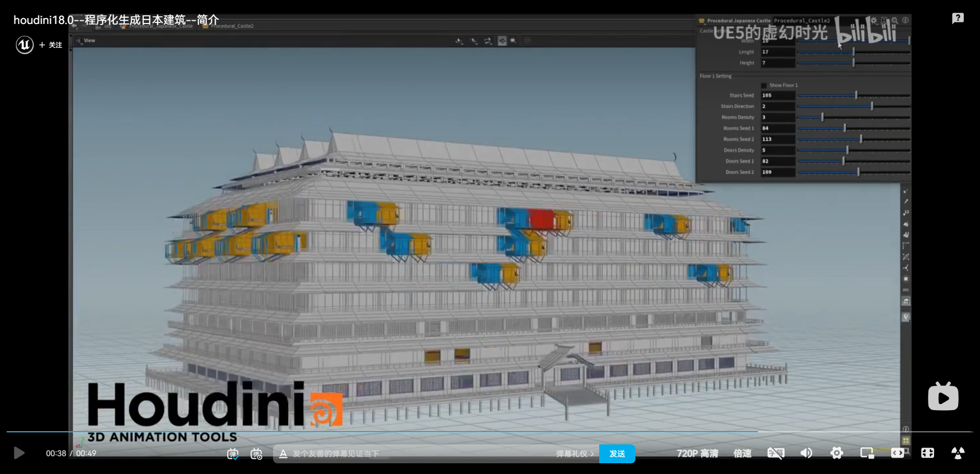Adjust the Stairs Direction slider
Image resolution: width=980 pixels, height=474 pixels.
tap(853, 106)
